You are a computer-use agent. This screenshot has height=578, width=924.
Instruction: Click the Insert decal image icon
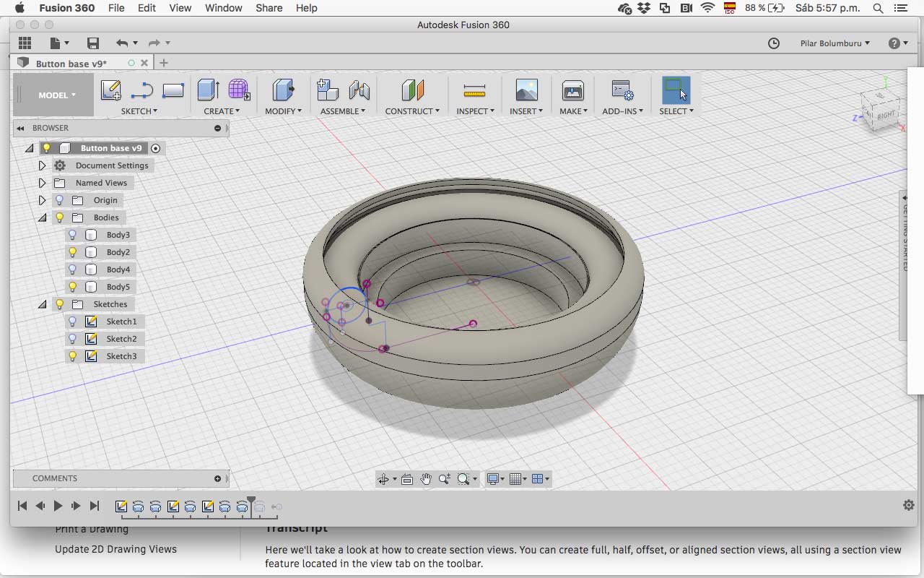click(527, 90)
